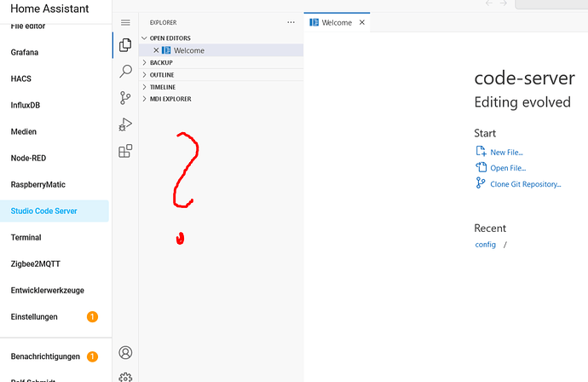This screenshot has width=588, height=382.
Task: Close Welcome entry in Open Editors
Action: click(156, 50)
